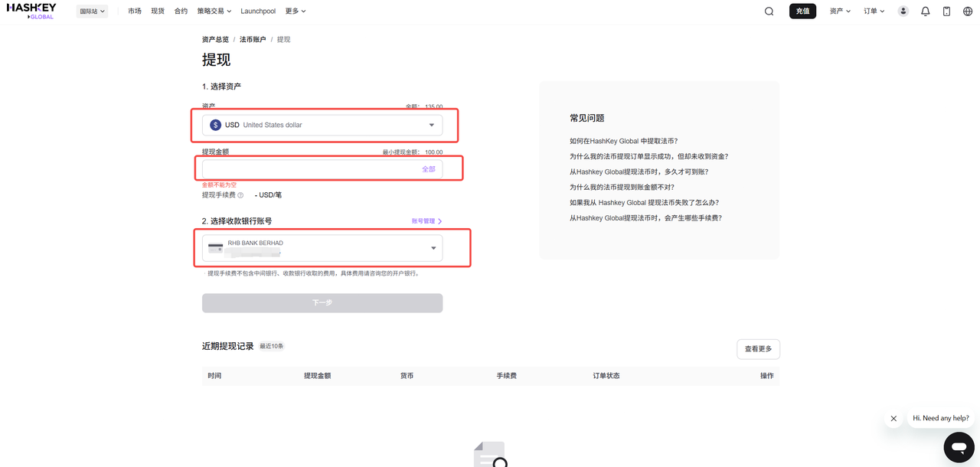Click the 提现手续费 info help icon

(x=240, y=195)
